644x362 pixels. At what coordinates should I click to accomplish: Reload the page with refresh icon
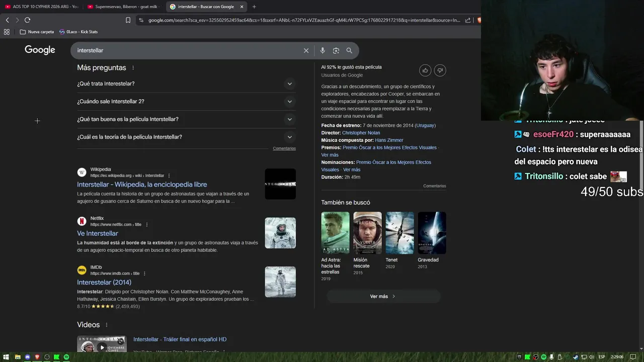pyautogui.click(x=27, y=20)
